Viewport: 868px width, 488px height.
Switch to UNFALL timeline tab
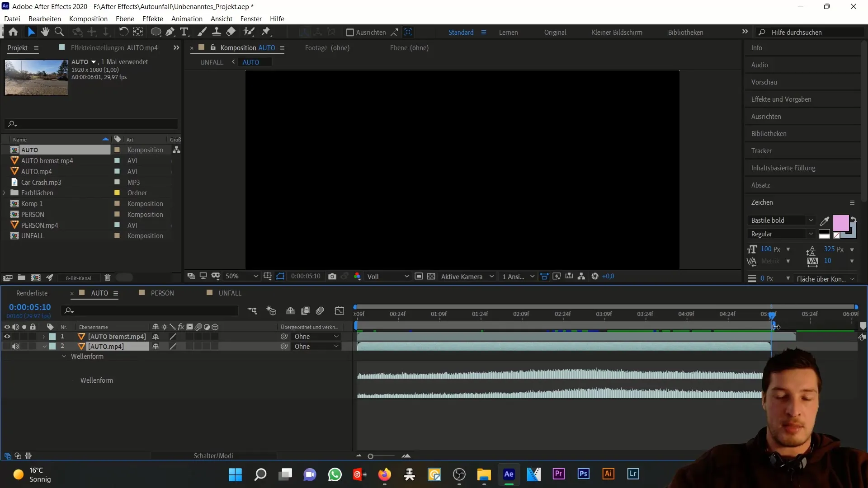(230, 293)
